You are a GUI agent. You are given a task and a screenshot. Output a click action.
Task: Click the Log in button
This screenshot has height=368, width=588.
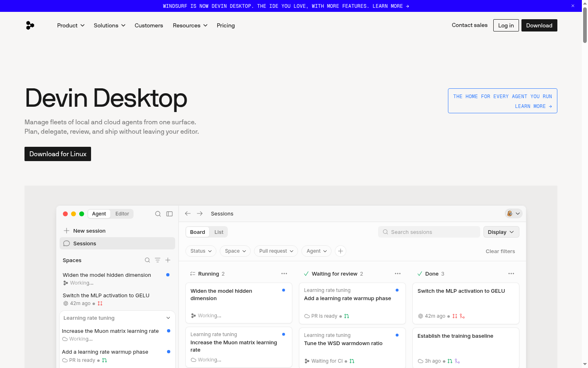(506, 25)
